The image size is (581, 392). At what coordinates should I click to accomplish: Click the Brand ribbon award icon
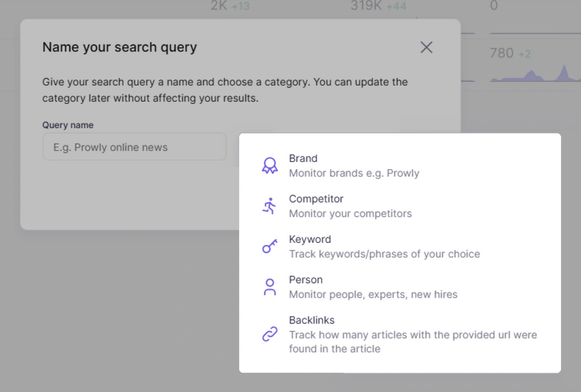click(x=270, y=166)
